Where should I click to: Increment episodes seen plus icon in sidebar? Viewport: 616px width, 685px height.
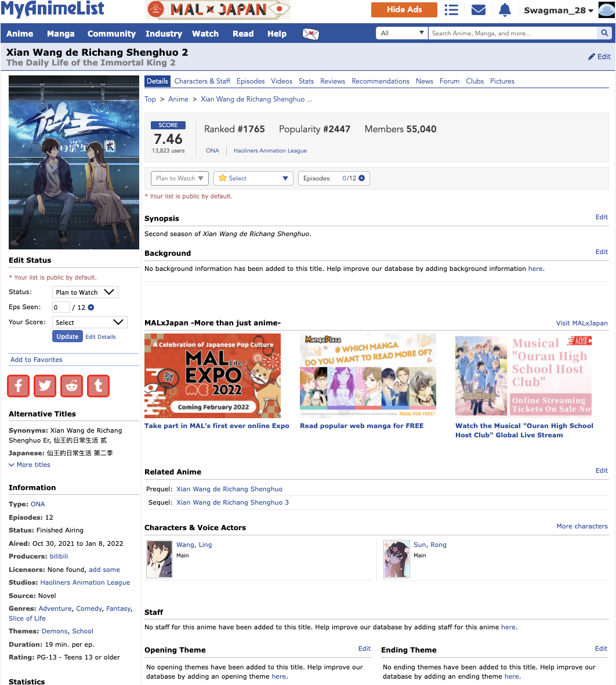click(91, 307)
